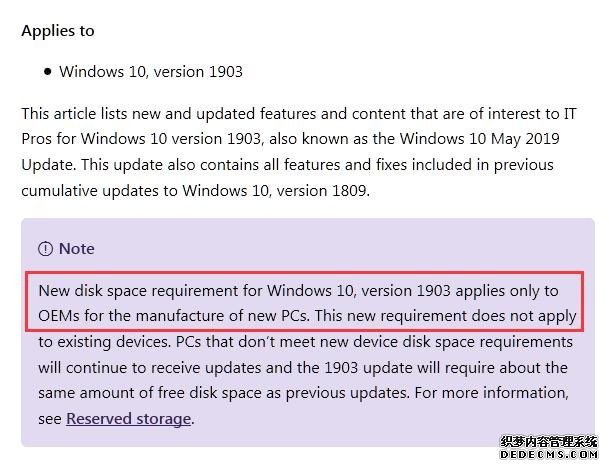Screen dimensions: 609x469
Task: Click the bullet dot before Windows 10
Action: (47, 71)
